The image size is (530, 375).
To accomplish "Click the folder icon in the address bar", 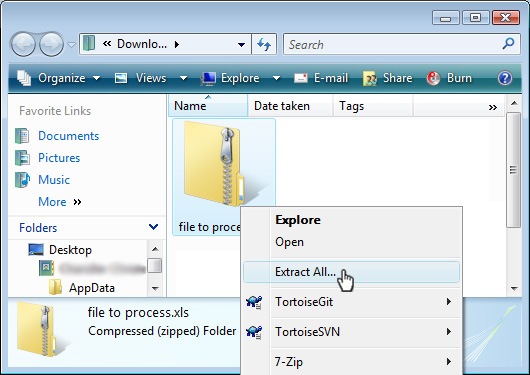I will 89,43.
